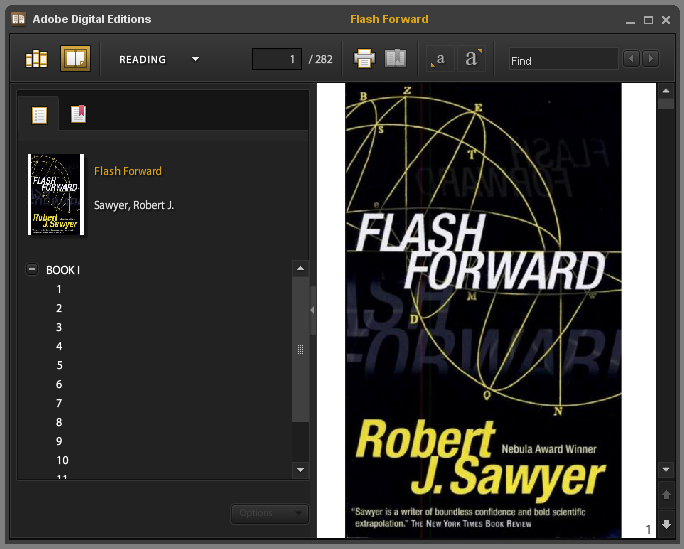684x549 pixels.
Task: Select the Reading view icon
Action: (75, 58)
